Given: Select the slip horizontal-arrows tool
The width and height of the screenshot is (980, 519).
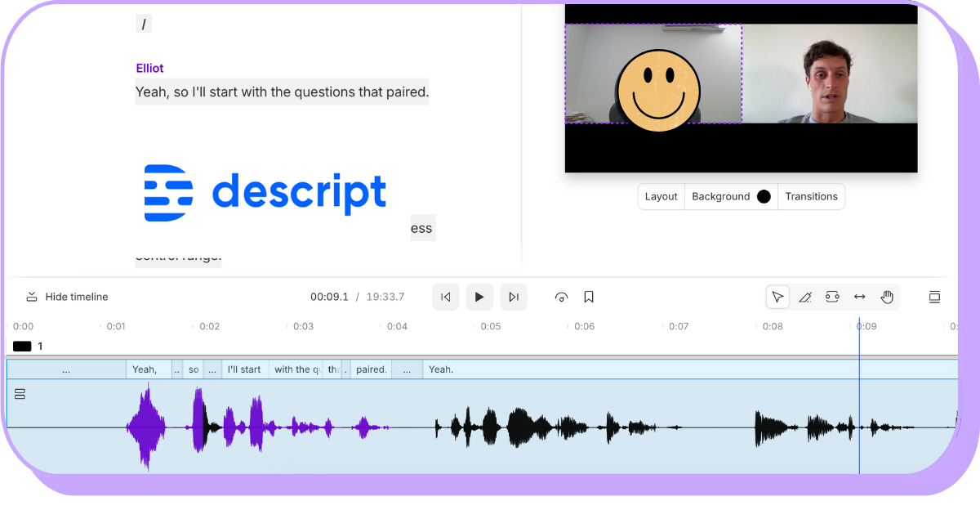Looking at the screenshot, I should pos(859,297).
